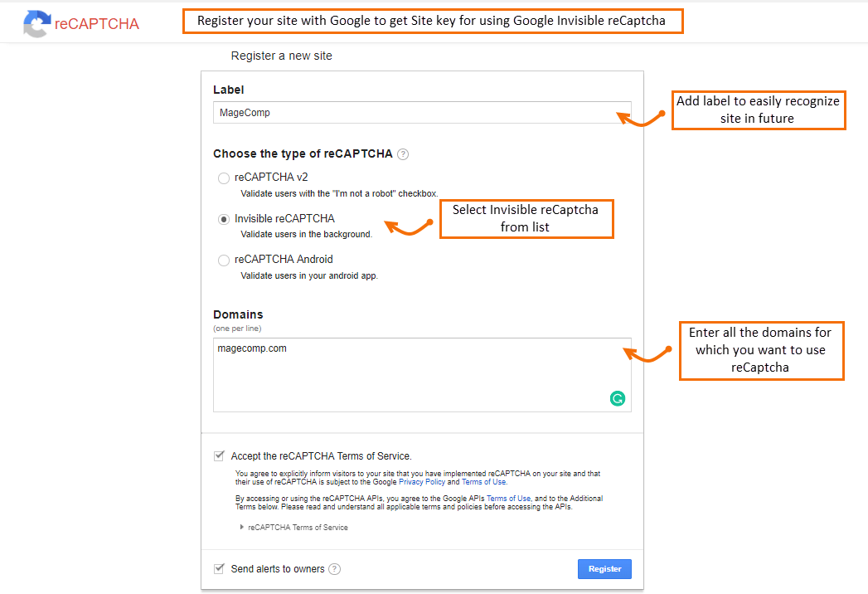Viewport: 868px width, 594px height.
Task: Uncheck "Accept the reCAPTCHA Terms of Service"
Action: click(x=219, y=455)
